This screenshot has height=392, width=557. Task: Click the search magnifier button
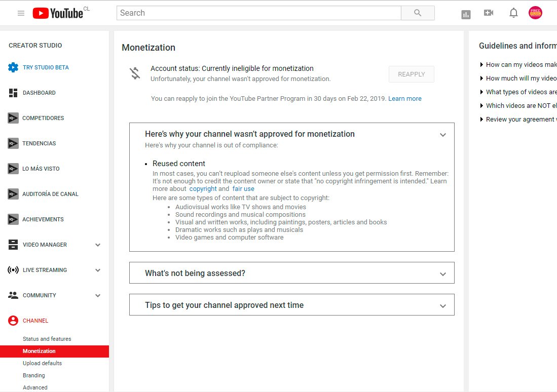[418, 13]
